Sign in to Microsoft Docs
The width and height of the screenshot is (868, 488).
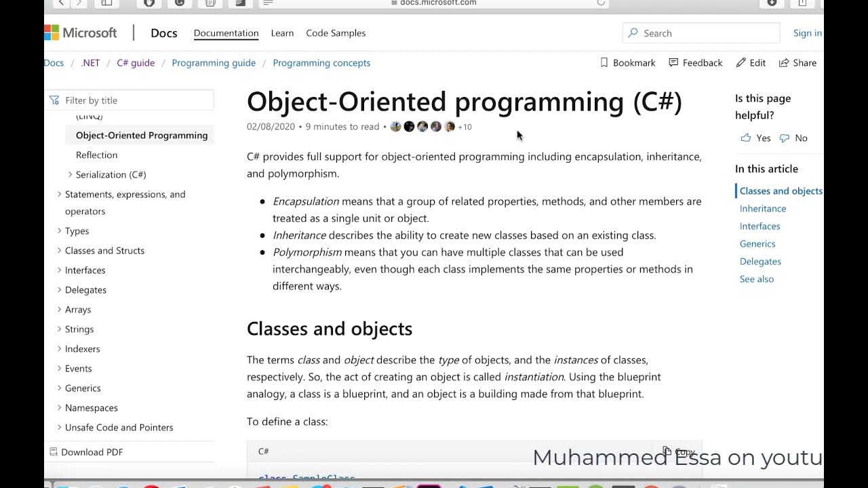pos(807,33)
